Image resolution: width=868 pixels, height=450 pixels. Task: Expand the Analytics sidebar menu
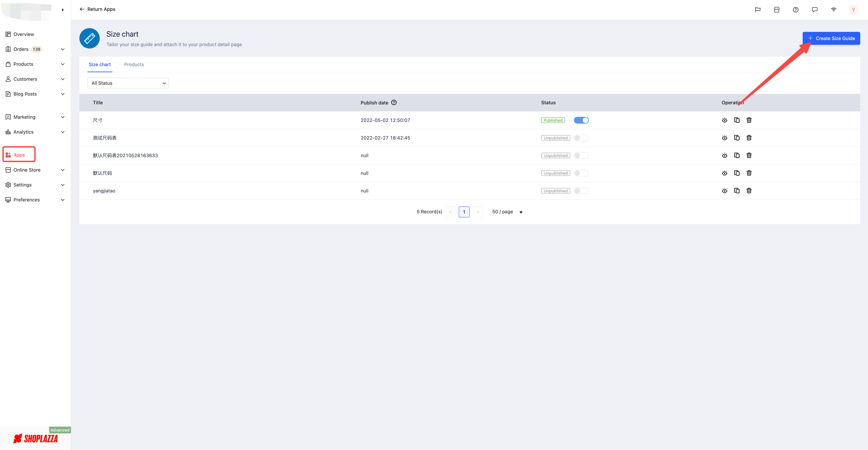click(x=62, y=132)
